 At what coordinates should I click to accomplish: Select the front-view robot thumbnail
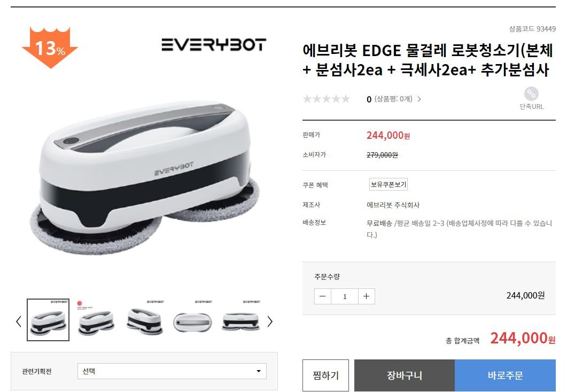pyautogui.click(x=241, y=320)
